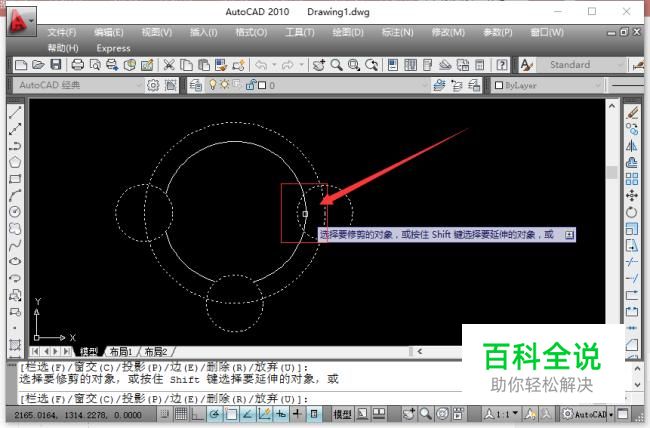Select the Construction Line tool
The image size is (650, 428).
tap(15, 129)
